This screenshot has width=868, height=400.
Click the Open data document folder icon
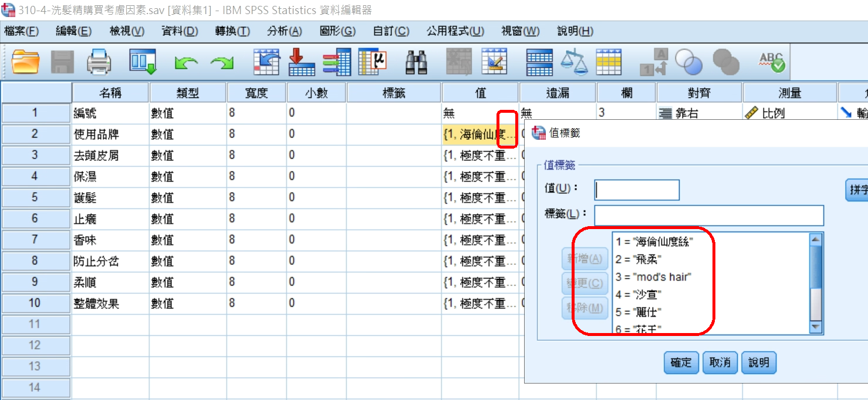click(x=25, y=62)
